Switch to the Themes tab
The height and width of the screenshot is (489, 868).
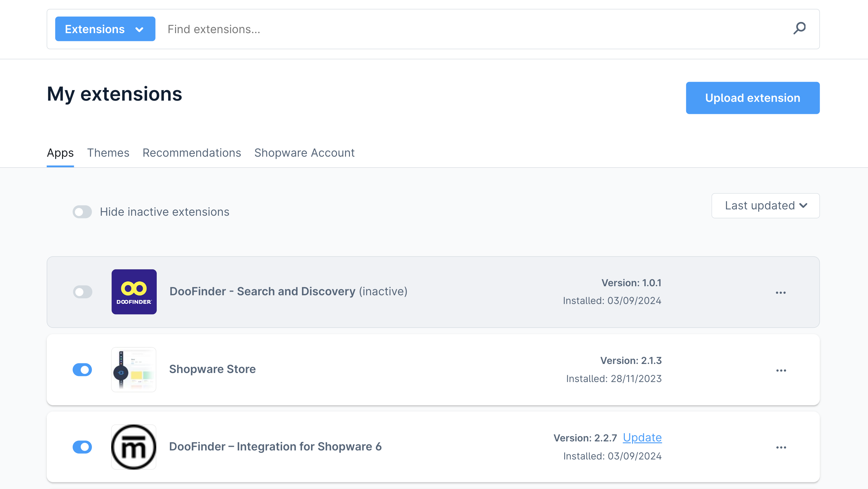click(x=108, y=153)
